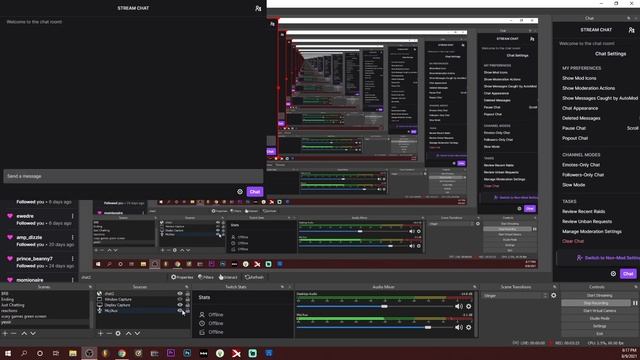Open chat settings gear in the Chat dock

613,274
